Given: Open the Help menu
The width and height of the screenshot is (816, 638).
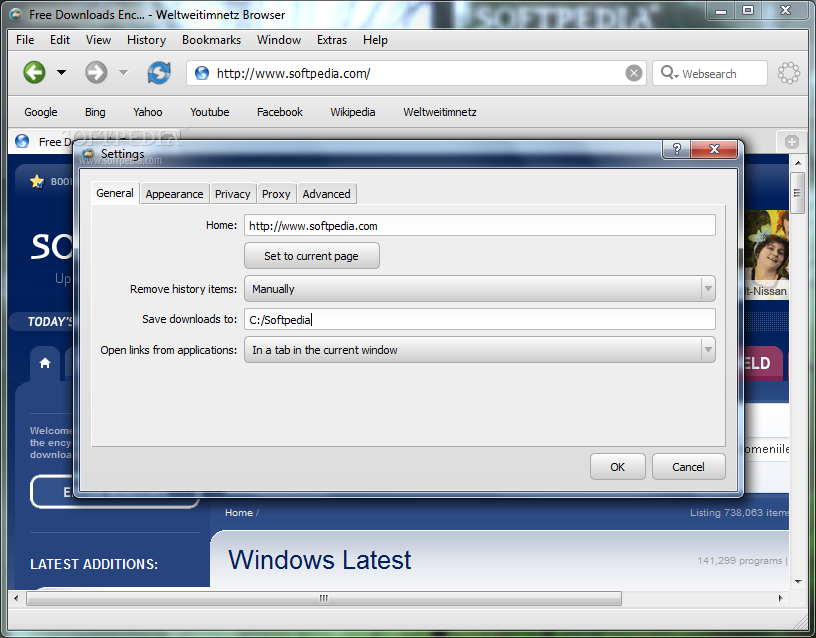Looking at the screenshot, I should pos(375,40).
